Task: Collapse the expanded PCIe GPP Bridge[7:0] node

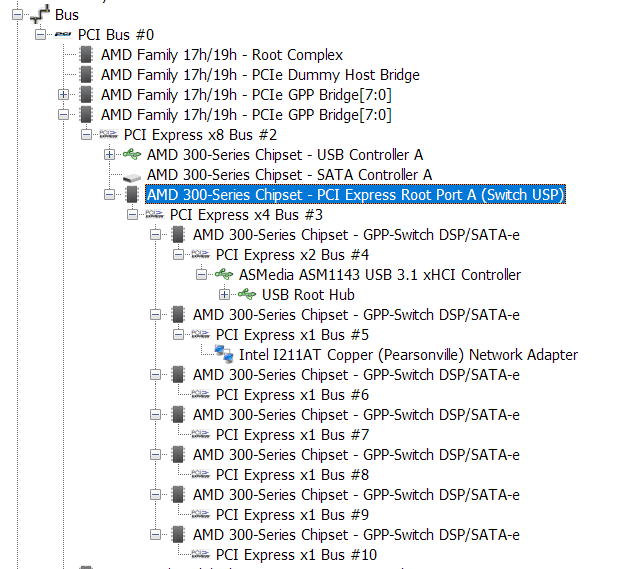Action: coord(63,115)
